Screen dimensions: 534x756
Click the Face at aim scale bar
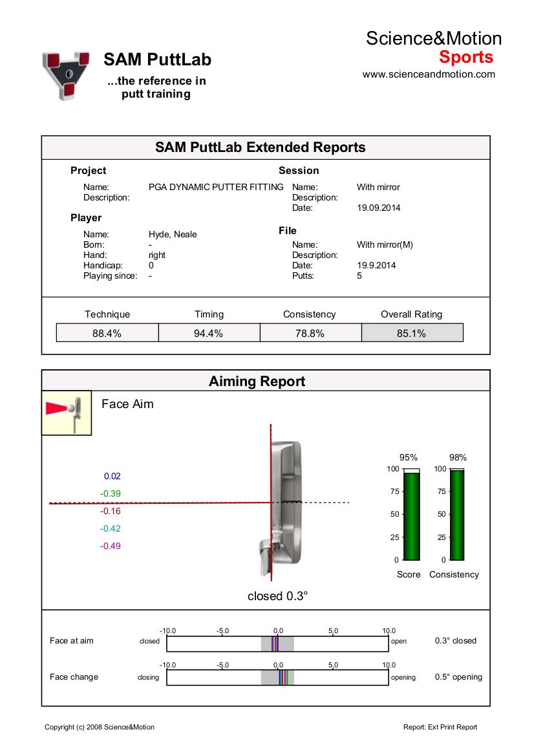(277, 644)
